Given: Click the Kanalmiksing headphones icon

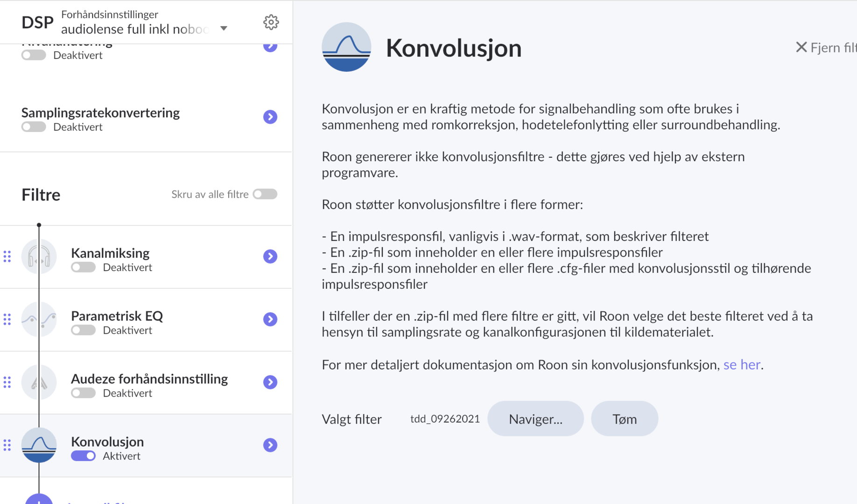Looking at the screenshot, I should coord(39,257).
